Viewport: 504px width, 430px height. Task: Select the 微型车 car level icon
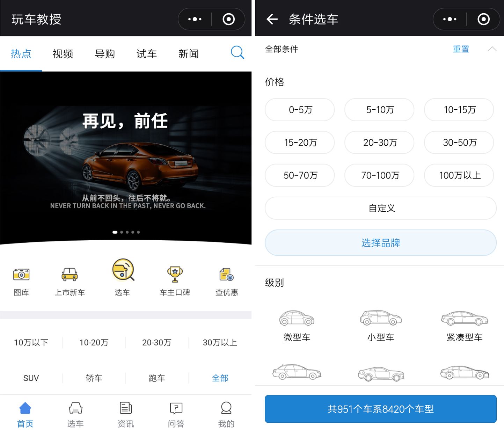click(297, 318)
